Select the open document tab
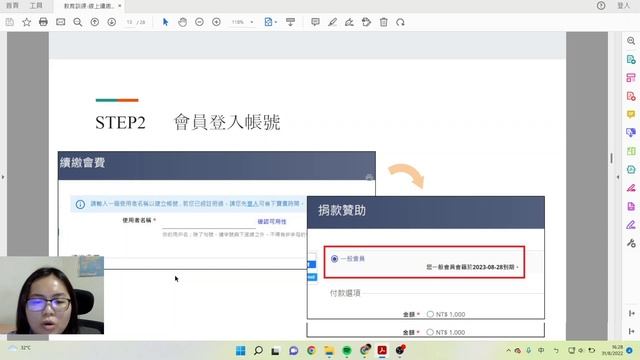This screenshot has width=640, height=360. pyautogui.click(x=88, y=6)
